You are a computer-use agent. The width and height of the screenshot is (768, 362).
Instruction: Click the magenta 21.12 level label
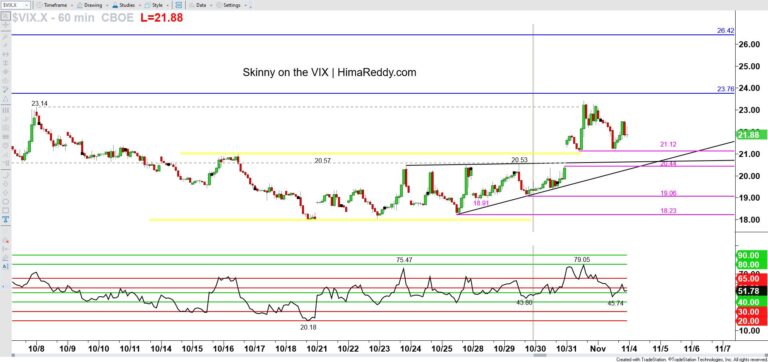(x=668, y=145)
